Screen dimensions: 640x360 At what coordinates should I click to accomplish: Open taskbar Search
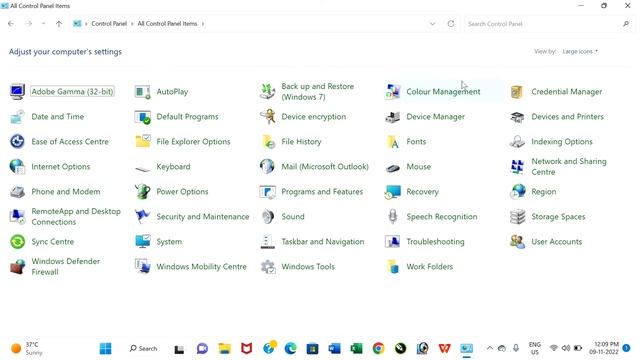pos(143,349)
